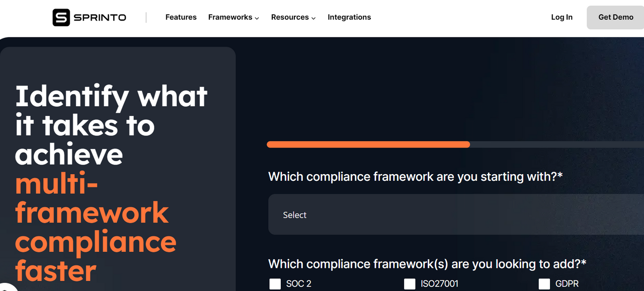Open the Features page
The width and height of the screenshot is (644, 291).
(181, 17)
